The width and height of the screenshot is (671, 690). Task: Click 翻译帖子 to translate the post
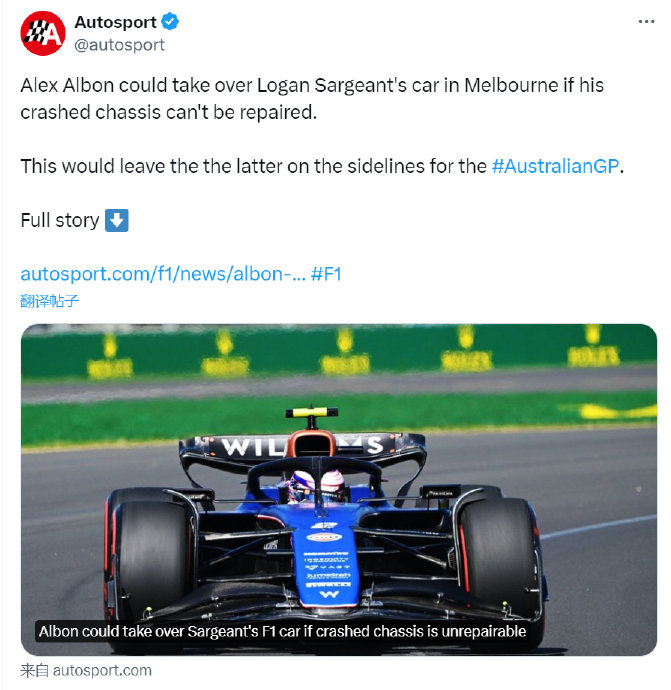49,301
